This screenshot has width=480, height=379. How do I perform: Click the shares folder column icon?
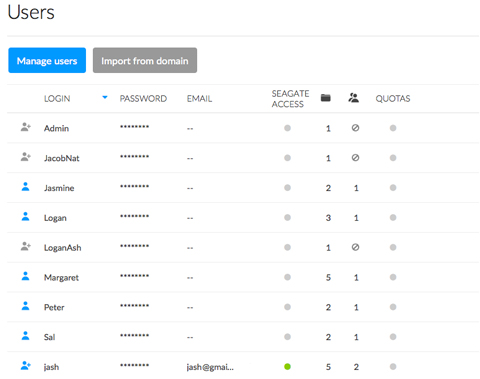coord(326,98)
